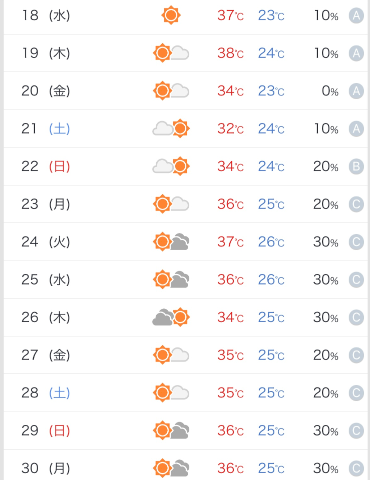Select the date 20 (金) row label

pos(46,91)
